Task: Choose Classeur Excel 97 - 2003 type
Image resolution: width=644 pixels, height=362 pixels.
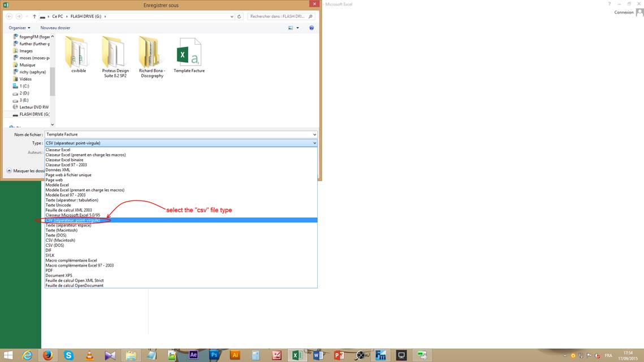Action: pos(181,165)
